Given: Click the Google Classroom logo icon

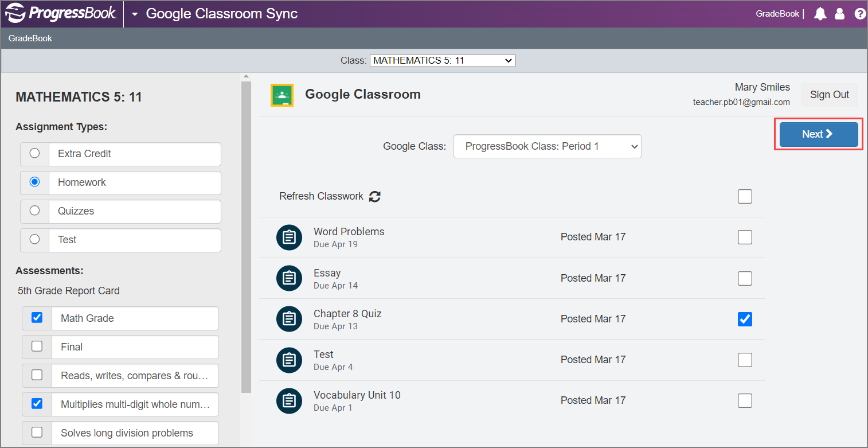Looking at the screenshot, I should pyautogui.click(x=282, y=95).
